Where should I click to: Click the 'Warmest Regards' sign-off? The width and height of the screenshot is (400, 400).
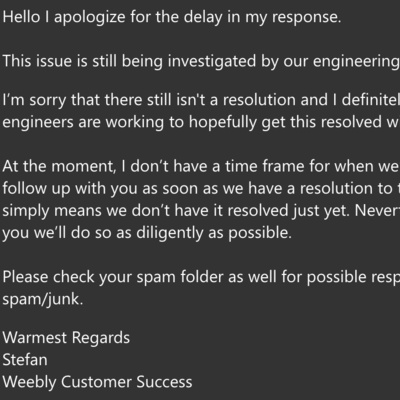(66, 338)
